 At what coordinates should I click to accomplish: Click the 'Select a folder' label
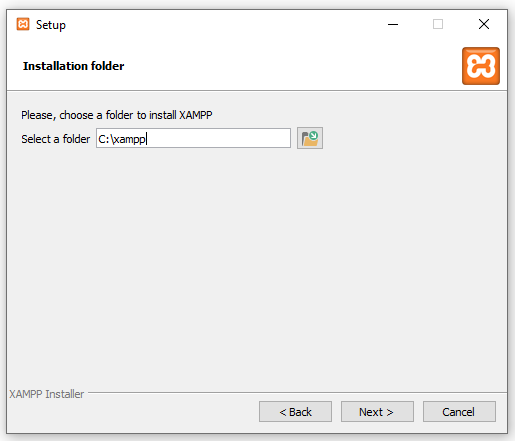(56, 139)
